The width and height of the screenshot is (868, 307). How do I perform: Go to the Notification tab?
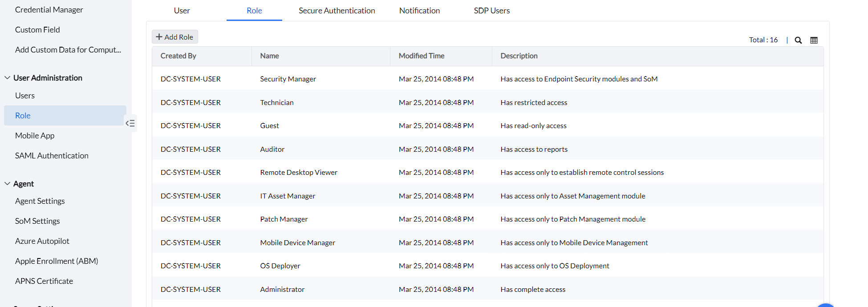click(419, 11)
